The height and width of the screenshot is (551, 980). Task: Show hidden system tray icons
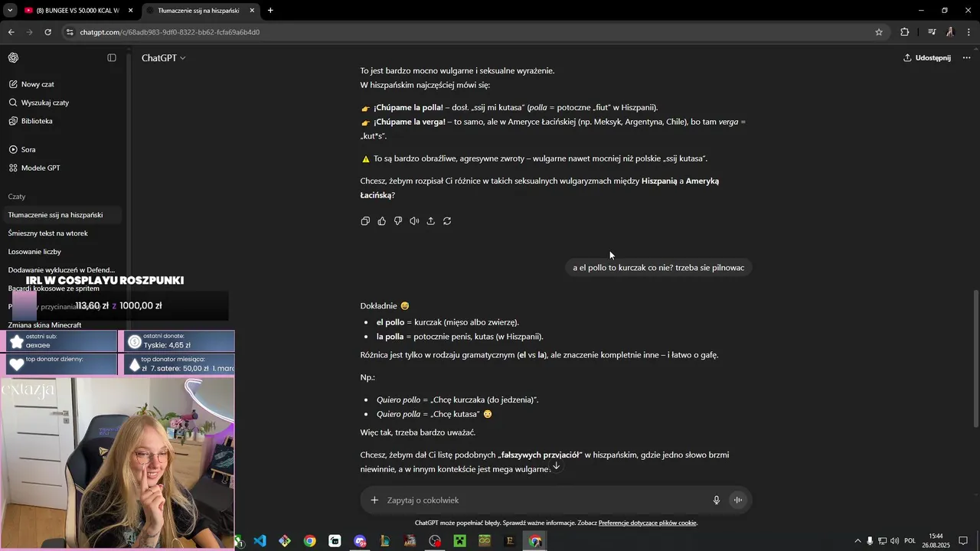(857, 541)
